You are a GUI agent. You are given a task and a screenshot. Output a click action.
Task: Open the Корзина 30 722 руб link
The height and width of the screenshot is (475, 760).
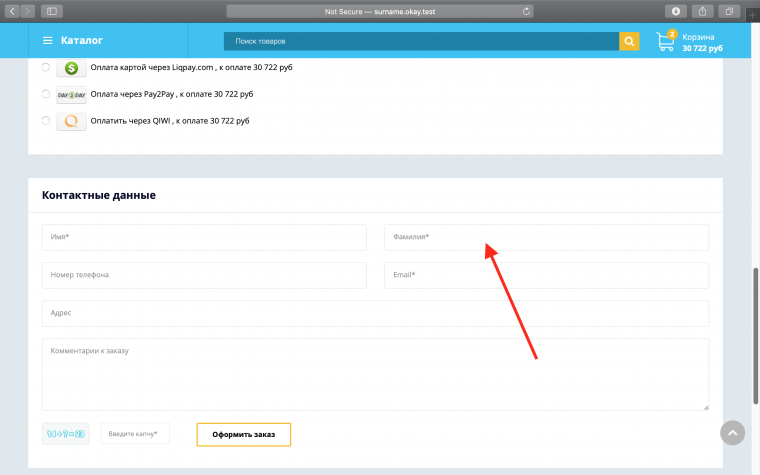pos(702,42)
